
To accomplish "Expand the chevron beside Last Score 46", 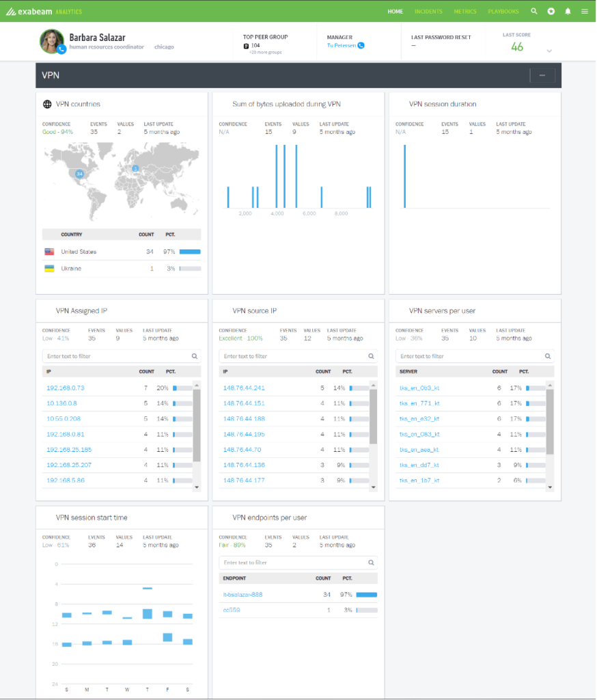I will (x=549, y=49).
